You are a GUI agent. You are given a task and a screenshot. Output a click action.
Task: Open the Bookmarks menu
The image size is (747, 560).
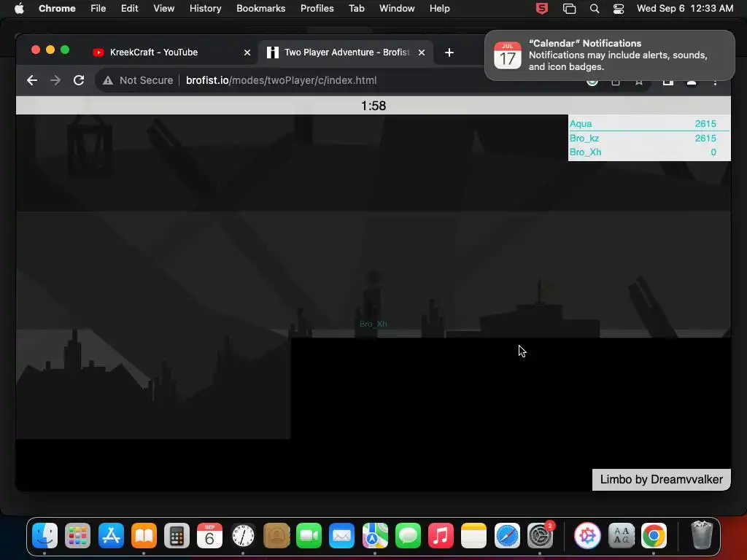pyautogui.click(x=260, y=8)
